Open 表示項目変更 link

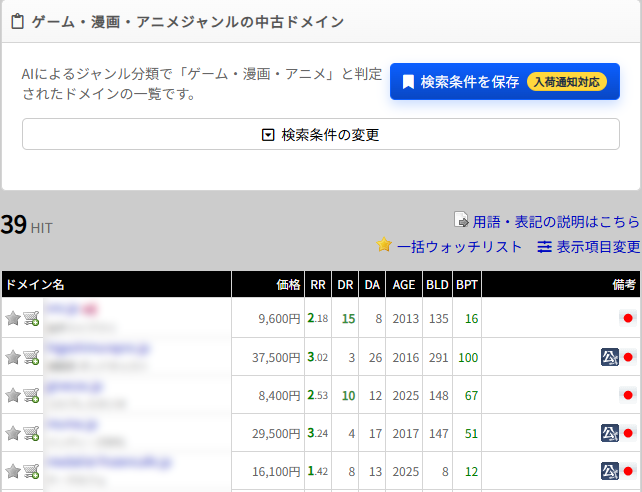click(x=598, y=247)
